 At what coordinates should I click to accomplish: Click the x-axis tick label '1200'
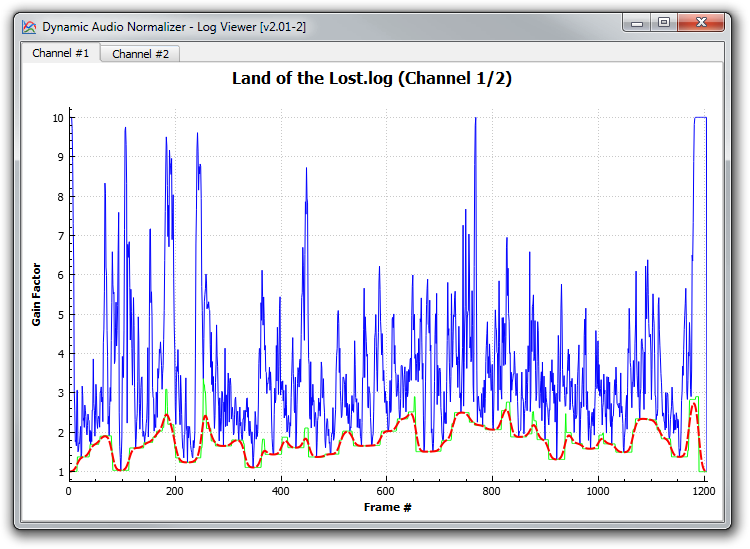coord(703,491)
